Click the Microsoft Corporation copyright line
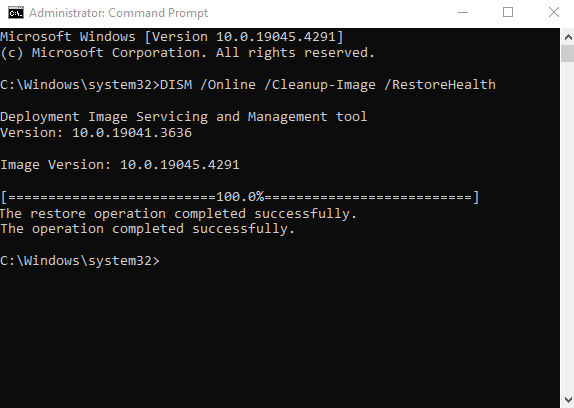Viewport: 574px width, 408px height. click(x=187, y=53)
